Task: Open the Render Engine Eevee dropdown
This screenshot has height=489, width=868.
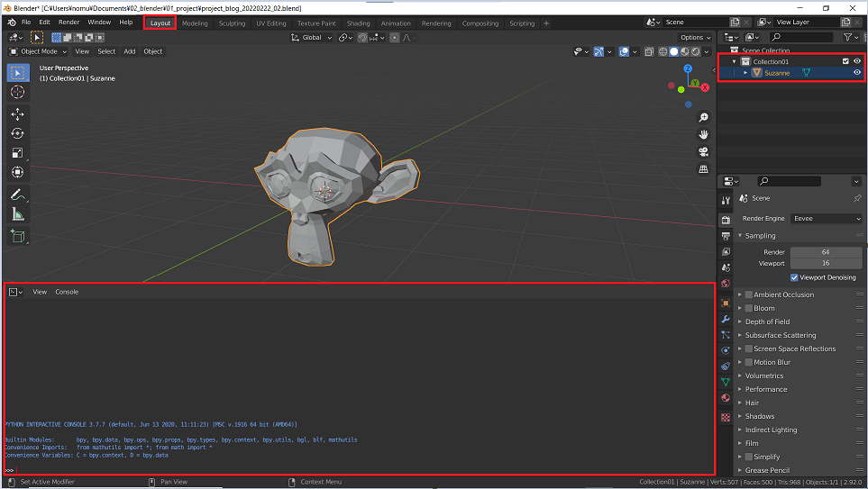Action: point(827,219)
